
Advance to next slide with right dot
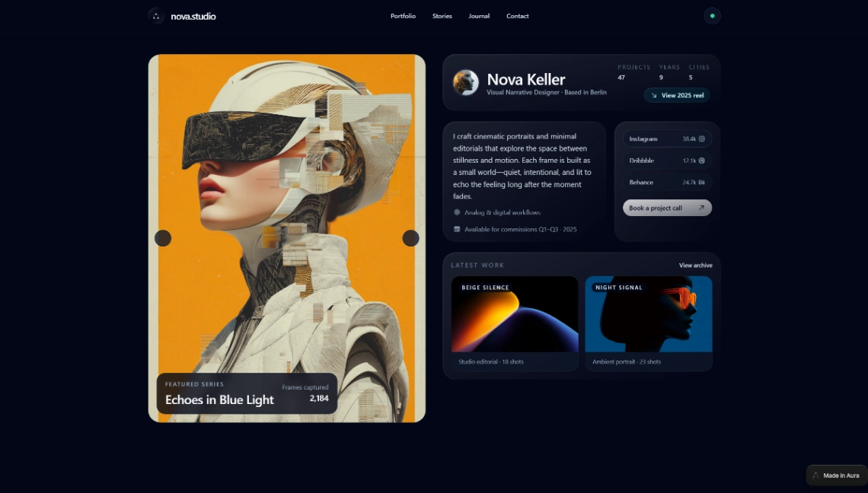coord(410,238)
